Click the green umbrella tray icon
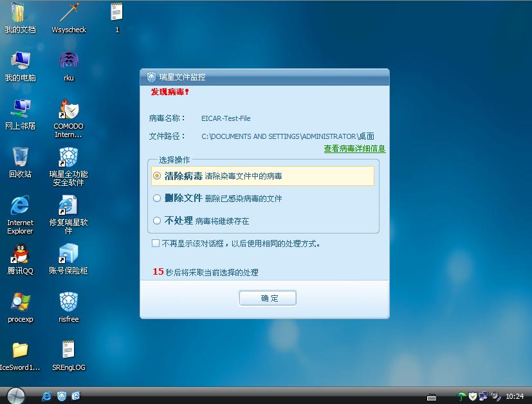Image resolution: width=532 pixels, height=404 pixels. 461,396
